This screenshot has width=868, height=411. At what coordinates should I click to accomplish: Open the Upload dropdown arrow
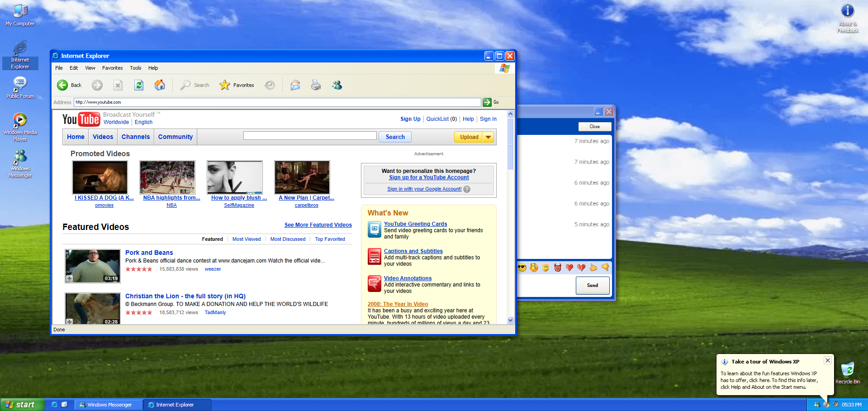coord(489,137)
